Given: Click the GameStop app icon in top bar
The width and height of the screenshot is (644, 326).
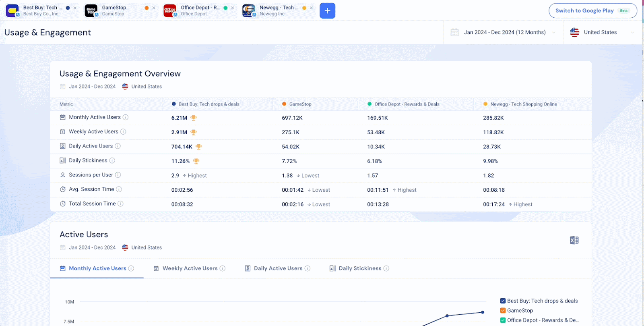Looking at the screenshot, I should tap(91, 10).
